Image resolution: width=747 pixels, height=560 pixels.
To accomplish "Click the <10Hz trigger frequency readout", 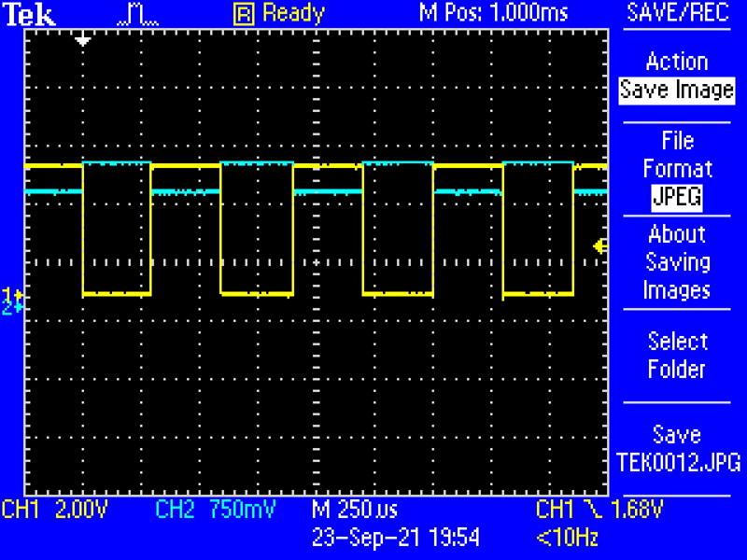I will point(567,539).
